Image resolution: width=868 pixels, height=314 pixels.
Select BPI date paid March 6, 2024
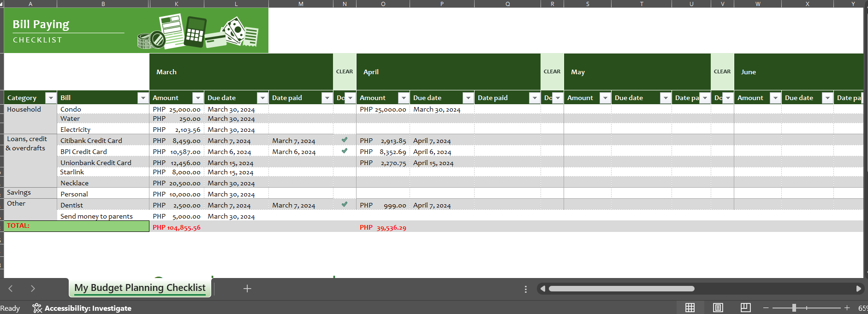301,152
